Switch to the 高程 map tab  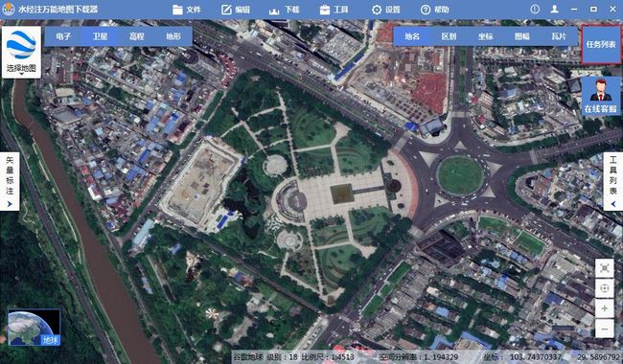pos(137,36)
